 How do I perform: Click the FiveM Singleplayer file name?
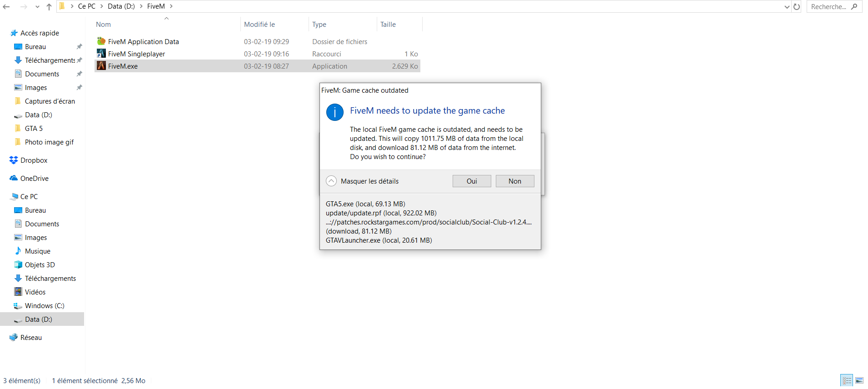click(137, 54)
